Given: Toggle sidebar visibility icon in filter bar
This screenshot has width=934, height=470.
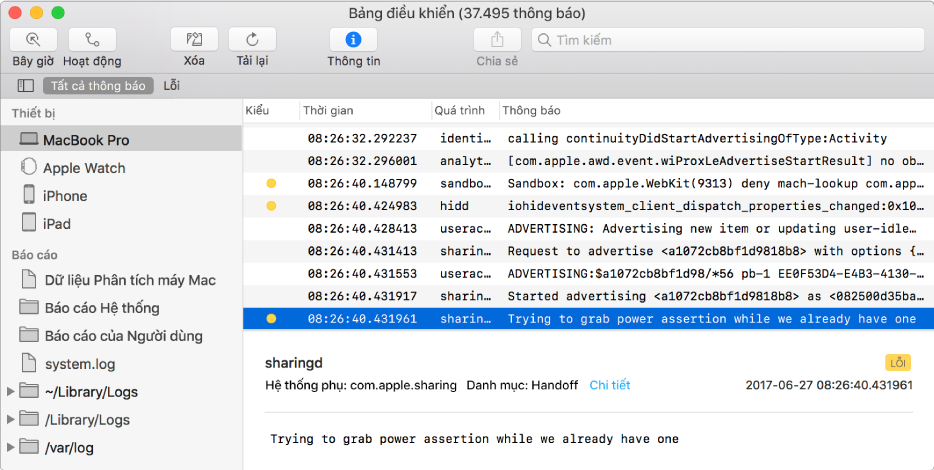Looking at the screenshot, I should point(26,86).
